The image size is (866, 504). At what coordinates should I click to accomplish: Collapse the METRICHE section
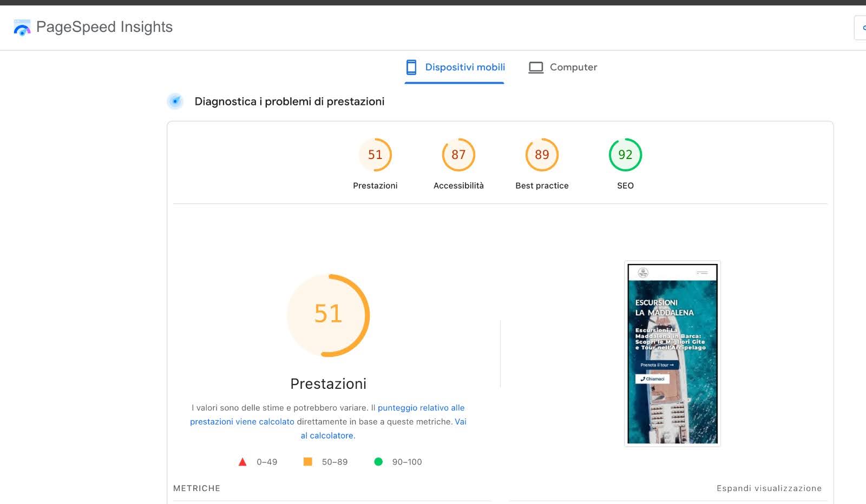point(196,488)
